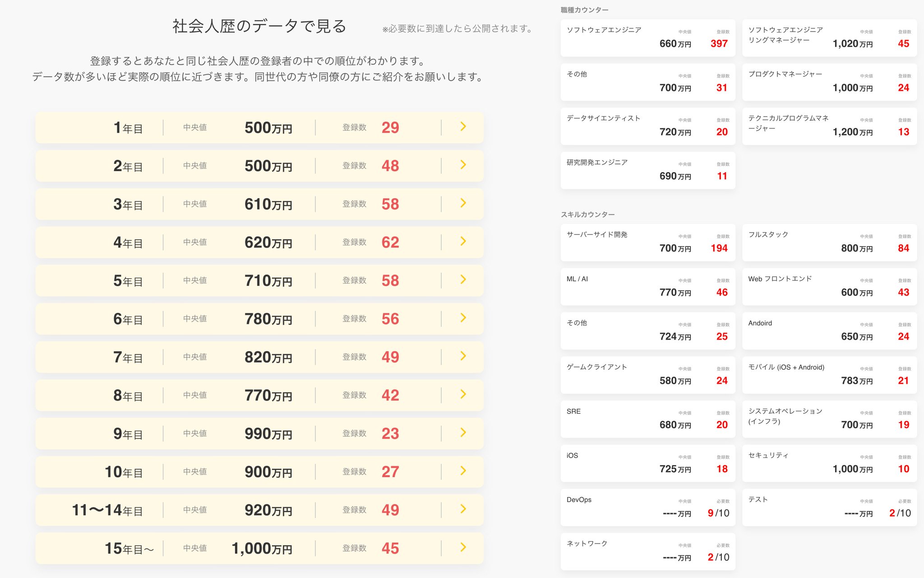
Task: Click the 820万円 median in 7年目 row
Action: [x=268, y=357]
